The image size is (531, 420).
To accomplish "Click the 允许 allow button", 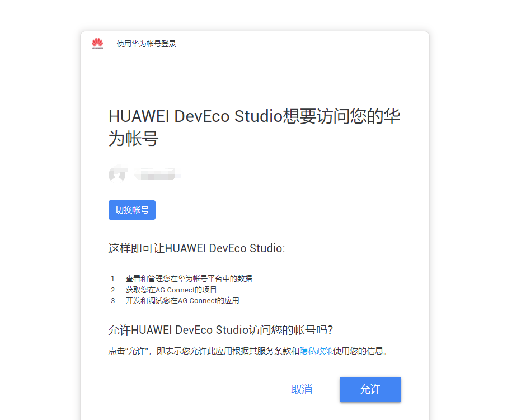I will 370,389.
